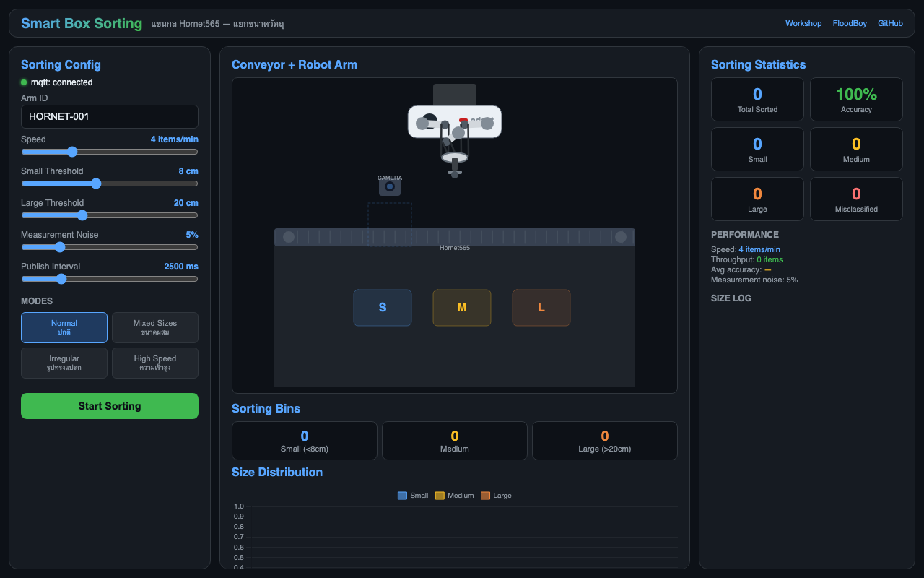The height and width of the screenshot is (578, 924).
Task: Click the yellow M bin box
Action: coord(462,308)
